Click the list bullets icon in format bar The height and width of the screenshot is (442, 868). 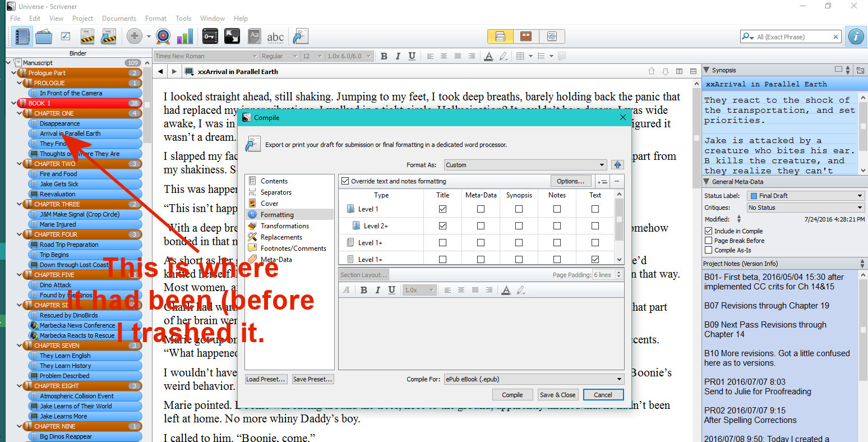tap(541, 56)
